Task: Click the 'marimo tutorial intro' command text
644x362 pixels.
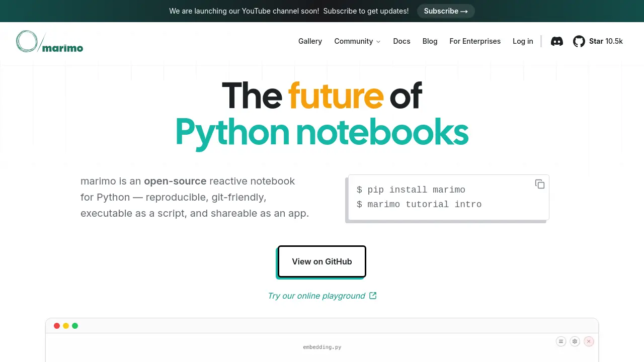Action: pos(425,205)
